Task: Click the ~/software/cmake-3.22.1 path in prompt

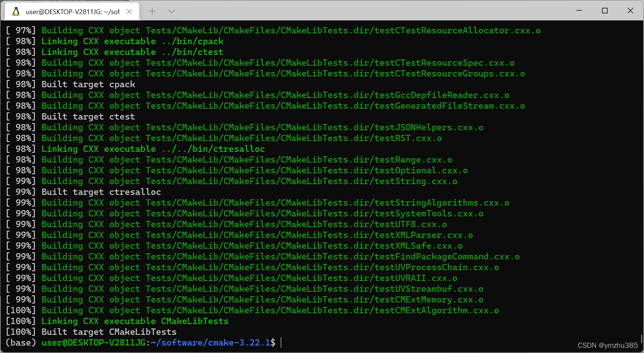Action: (x=211, y=343)
